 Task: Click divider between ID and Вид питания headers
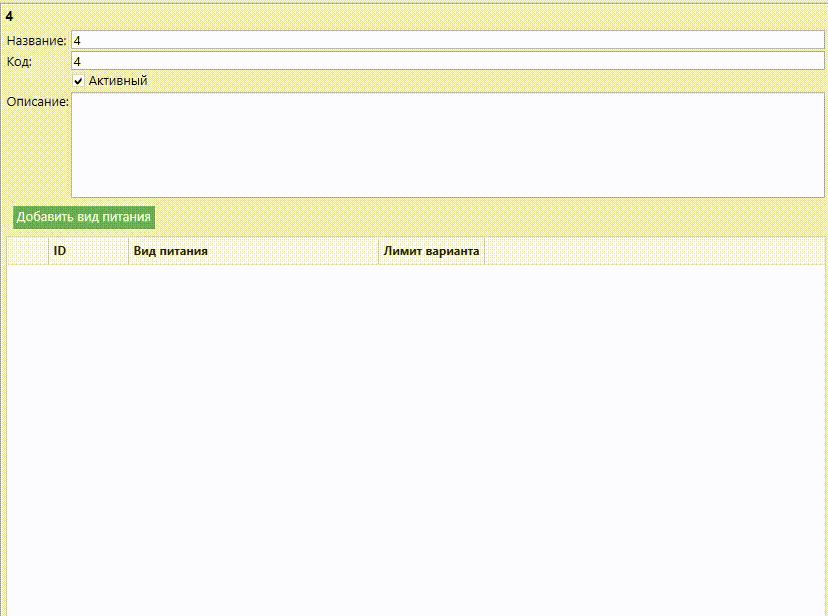pyautogui.click(x=128, y=252)
